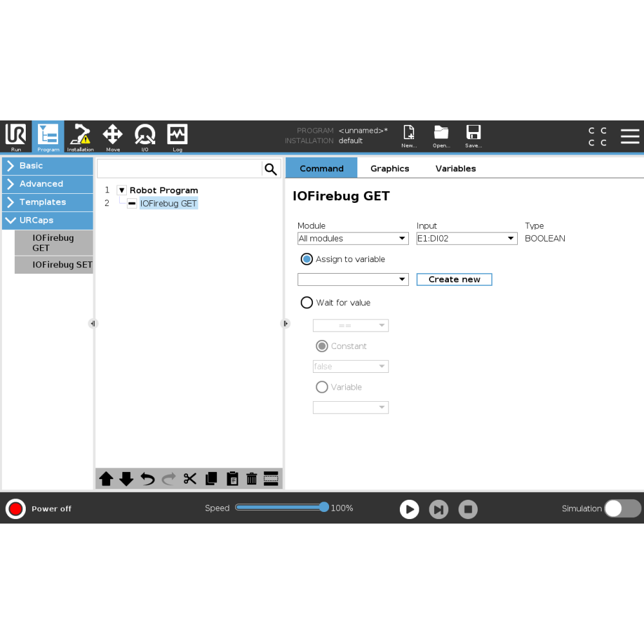Click the Create new button
Viewport: 644px width, 644px height.
(454, 279)
